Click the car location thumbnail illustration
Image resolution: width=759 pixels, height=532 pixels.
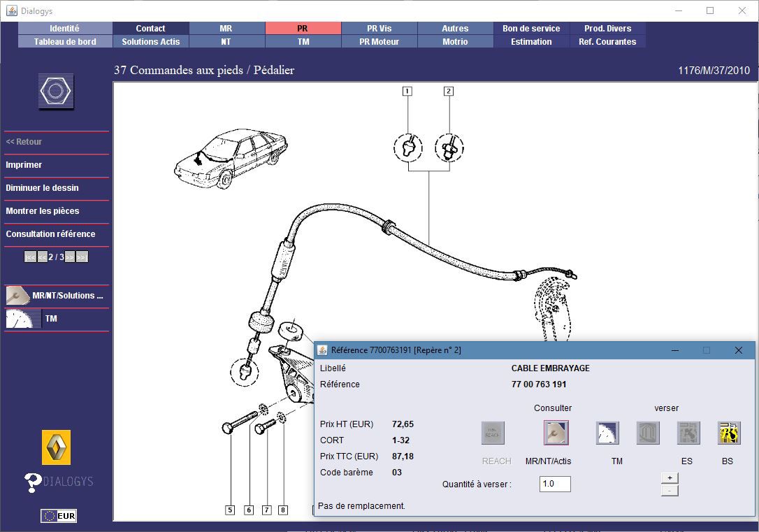231,158
